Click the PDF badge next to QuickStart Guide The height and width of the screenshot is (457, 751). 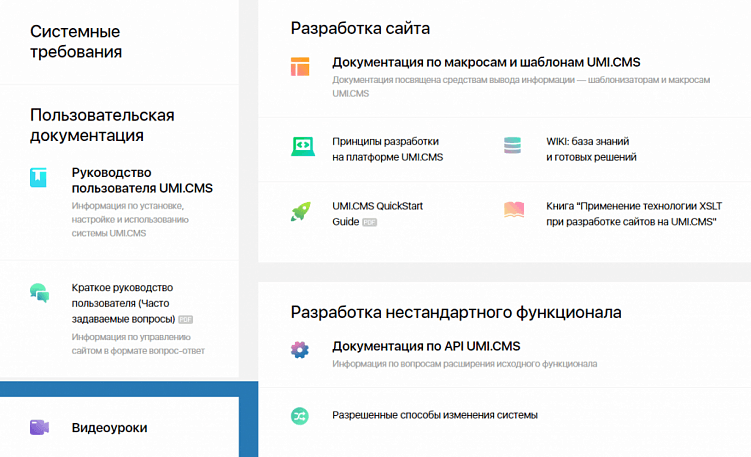(369, 222)
